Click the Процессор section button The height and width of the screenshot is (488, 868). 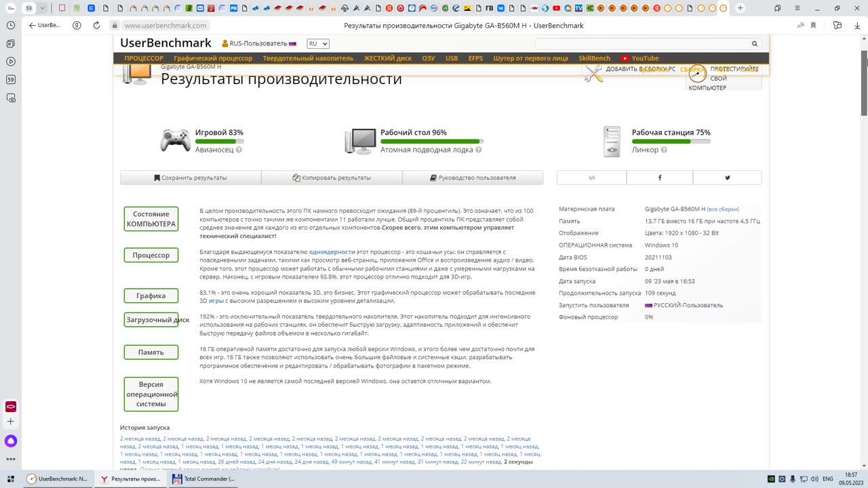click(151, 255)
